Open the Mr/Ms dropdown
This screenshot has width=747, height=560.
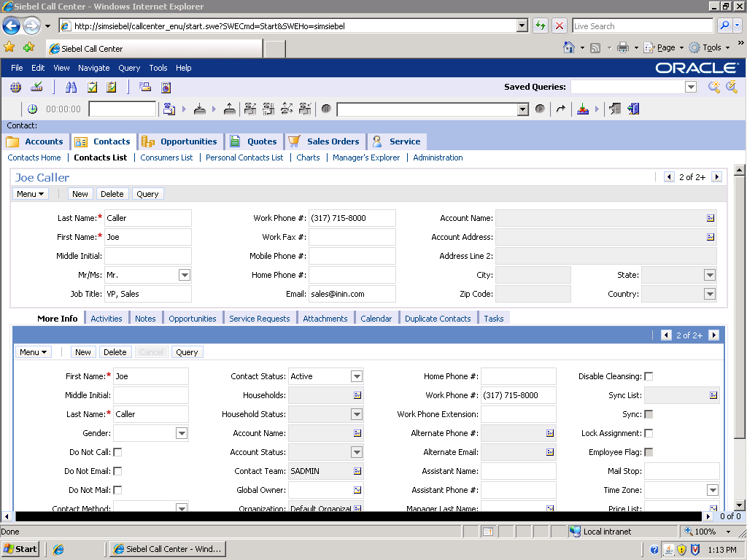[x=185, y=275]
